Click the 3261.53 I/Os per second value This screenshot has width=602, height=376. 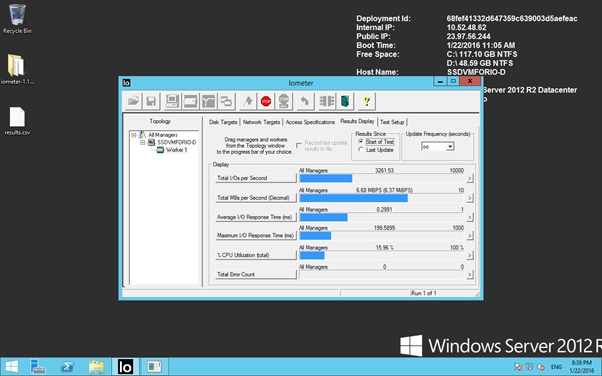[x=384, y=171]
